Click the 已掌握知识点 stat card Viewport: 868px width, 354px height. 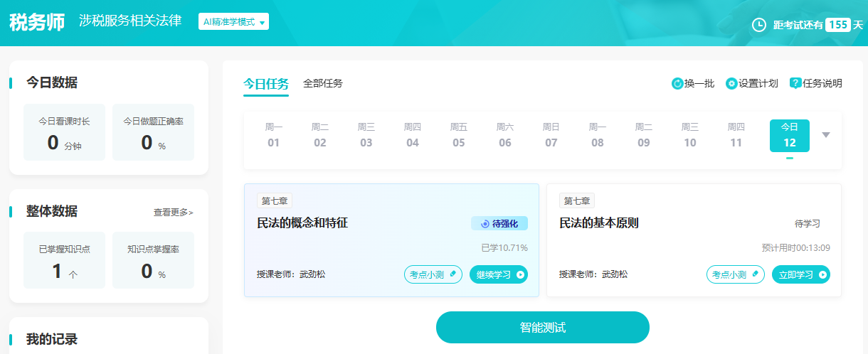pos(64,260)
